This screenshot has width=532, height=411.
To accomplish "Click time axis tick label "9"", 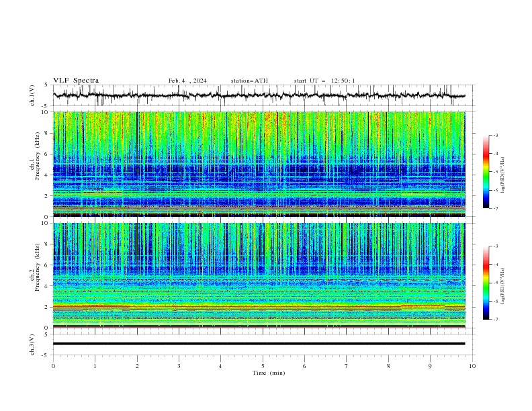I will tap(431, 366).
